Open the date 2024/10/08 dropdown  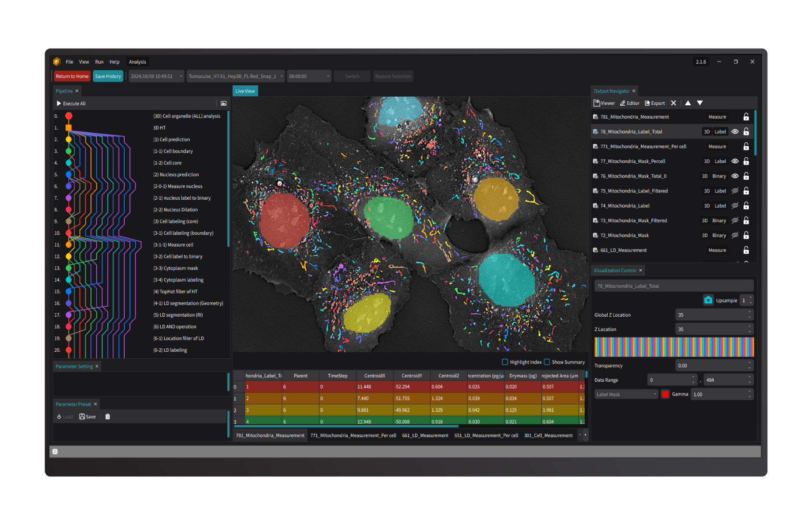(156, 76)
